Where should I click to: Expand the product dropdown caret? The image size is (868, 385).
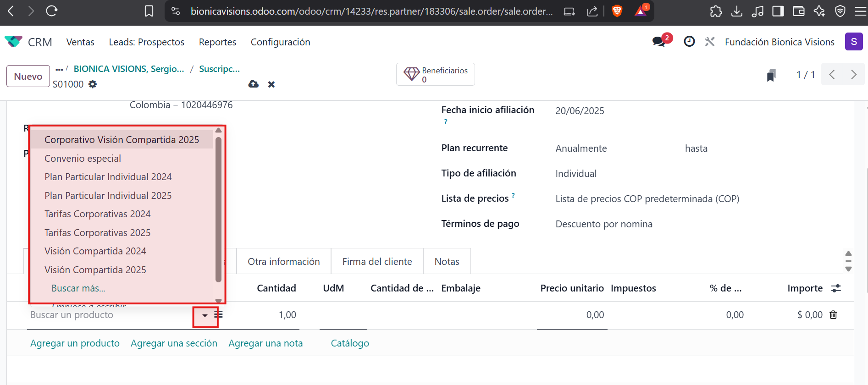(205, 315)
